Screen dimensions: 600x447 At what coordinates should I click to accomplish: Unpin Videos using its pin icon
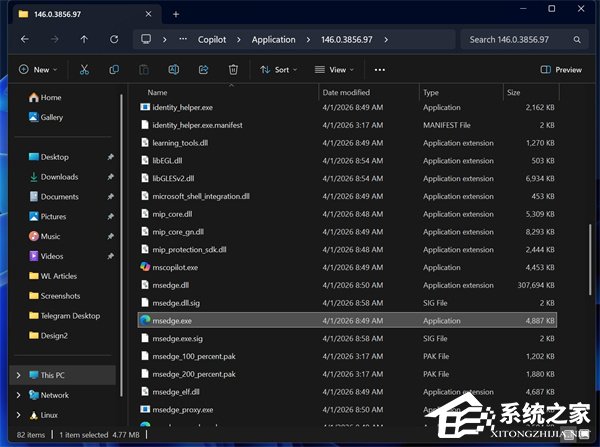click(x=110, y=256)
